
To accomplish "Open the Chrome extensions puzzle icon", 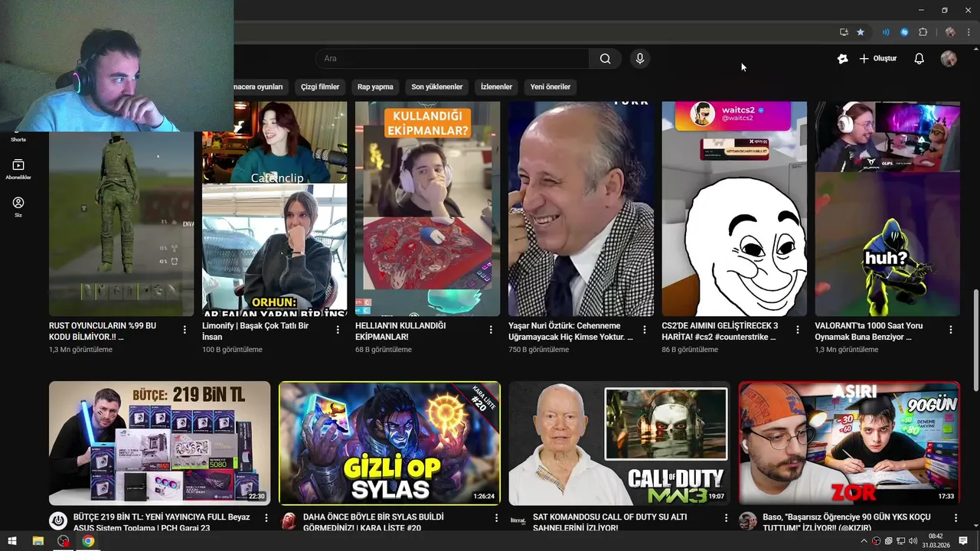I will [x=923, y=32].
